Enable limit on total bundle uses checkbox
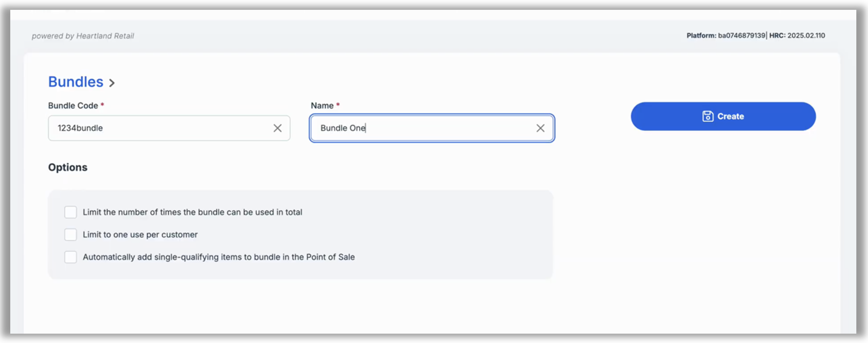The width and height of the screenshot is (868, 343). click(70, 212)
